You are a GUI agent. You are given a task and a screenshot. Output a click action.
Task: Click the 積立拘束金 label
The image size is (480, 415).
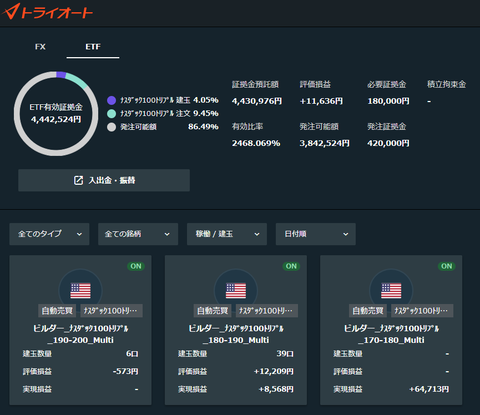coord(447,84)
